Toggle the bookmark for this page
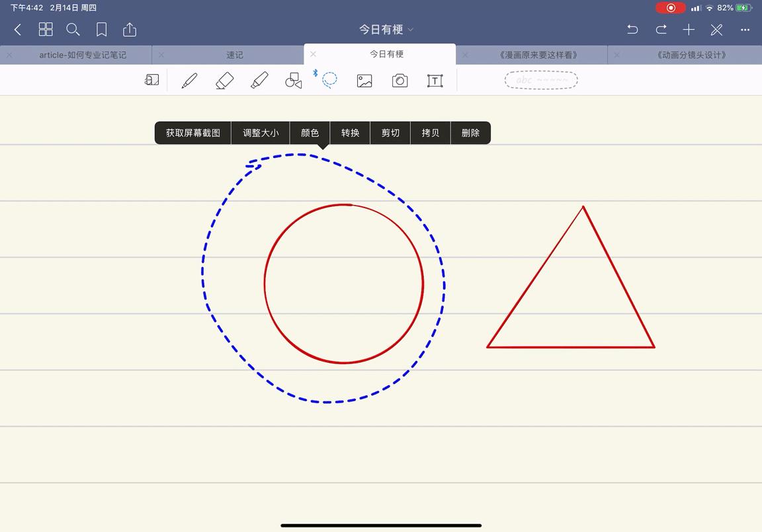Image resolution: width=762 pixels, height=532 pixels. tap(101, 29)
